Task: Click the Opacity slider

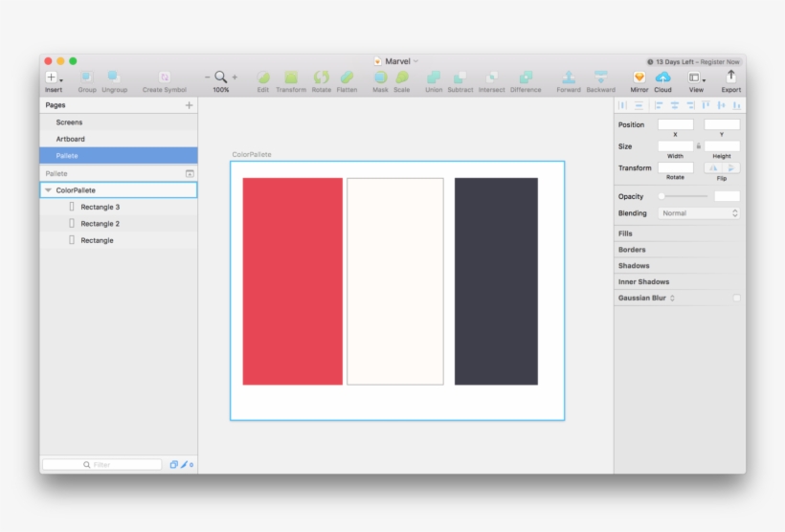Action: [684, 196]
